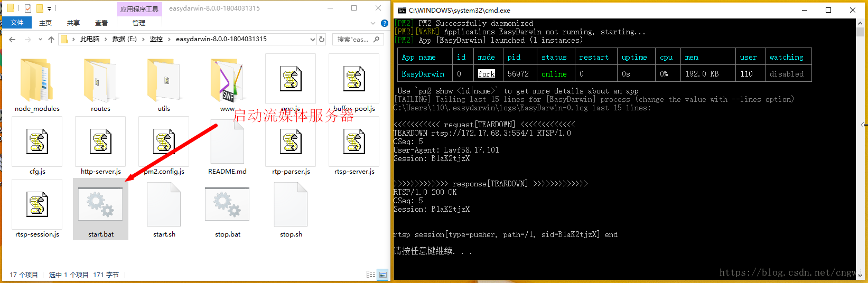Screen dimensions: 868x283
Task: Open the 主页 ribbon tab
Action: (x=45, y=23)
